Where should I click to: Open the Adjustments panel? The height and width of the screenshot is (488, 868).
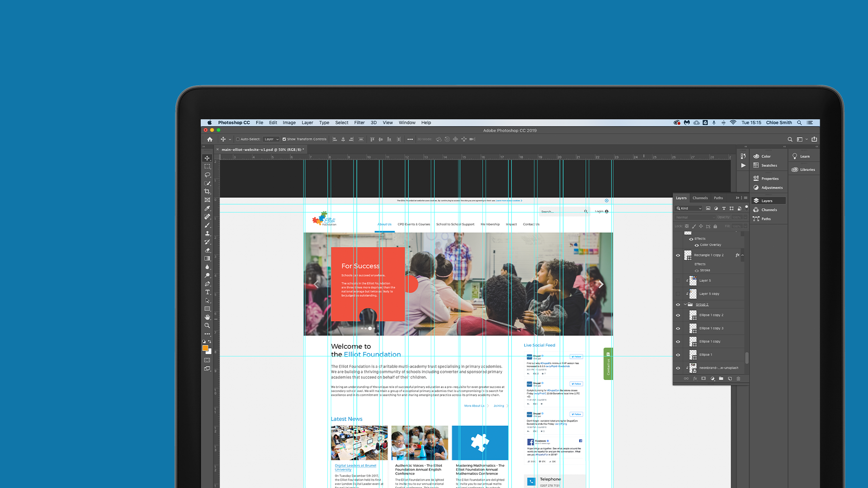click(x=769, y=188)
